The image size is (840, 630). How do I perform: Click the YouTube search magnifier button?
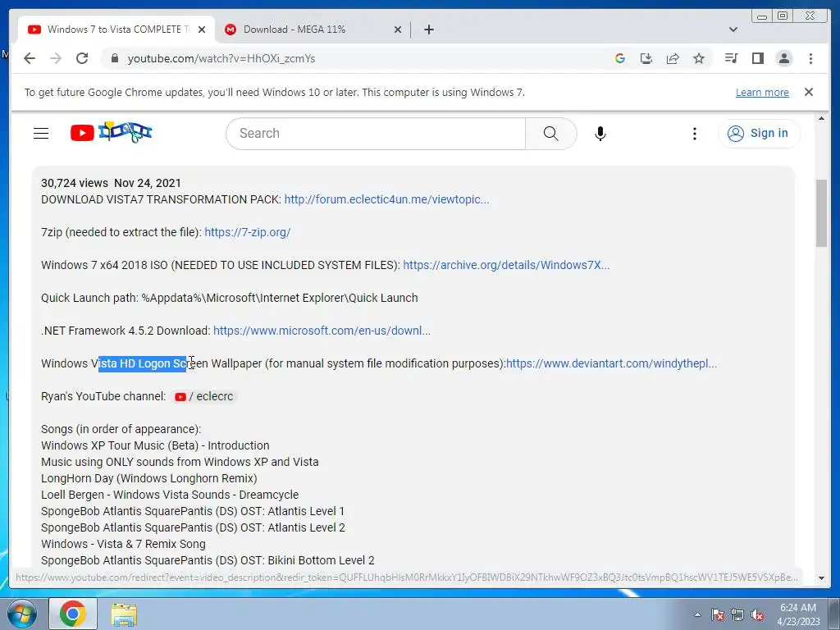(550, 134)
